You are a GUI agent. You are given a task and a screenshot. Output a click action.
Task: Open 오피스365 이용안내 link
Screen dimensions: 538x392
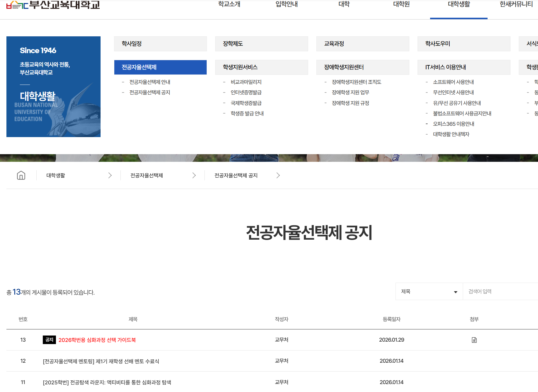pos(453,124)
